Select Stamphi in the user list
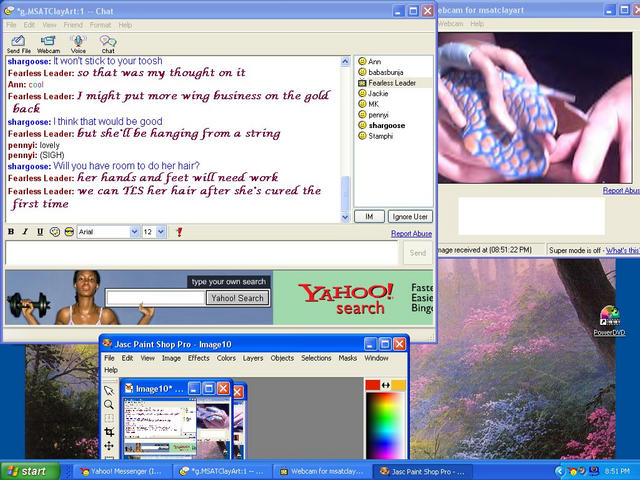 pyautogui.click(x=380, y=136)
